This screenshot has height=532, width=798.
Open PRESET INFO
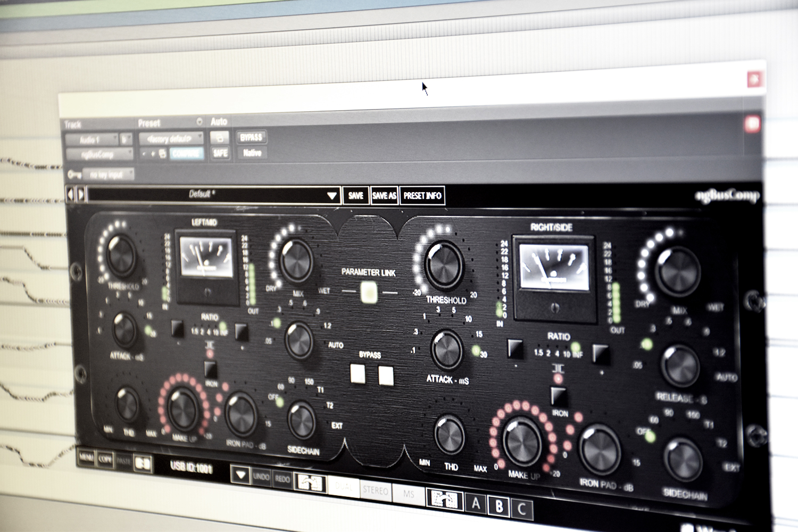coord(422,196)
